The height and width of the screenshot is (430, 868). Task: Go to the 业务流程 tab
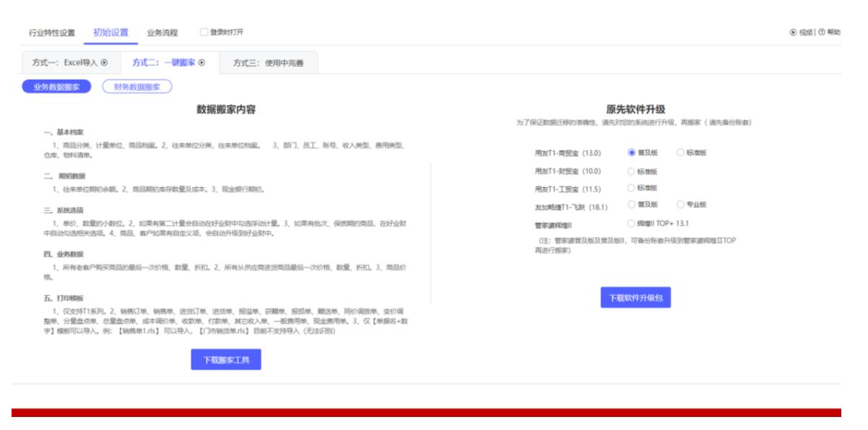162,33
